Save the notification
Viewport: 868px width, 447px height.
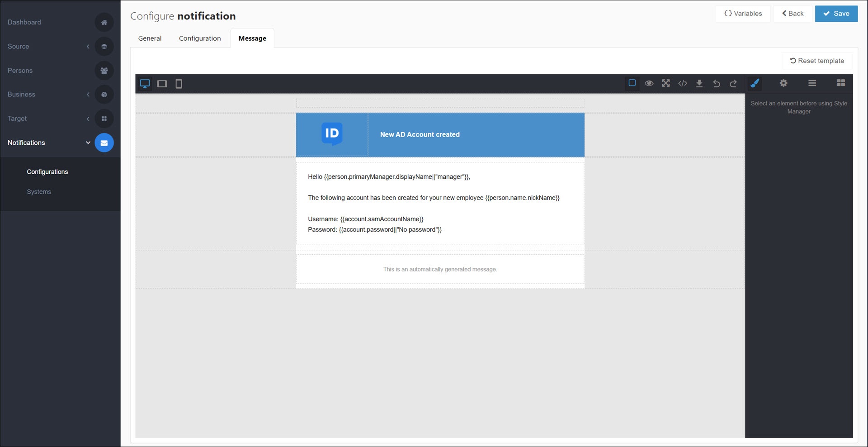point(836,14)
